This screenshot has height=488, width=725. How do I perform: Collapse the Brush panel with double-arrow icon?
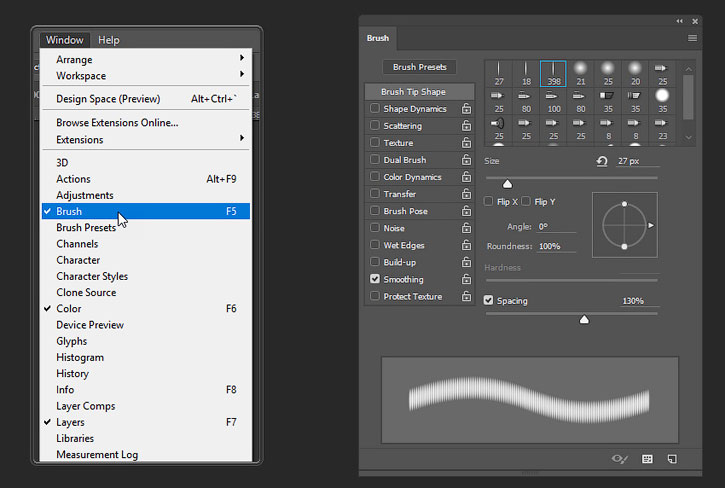pyautogui.click(x=679, y=21)
